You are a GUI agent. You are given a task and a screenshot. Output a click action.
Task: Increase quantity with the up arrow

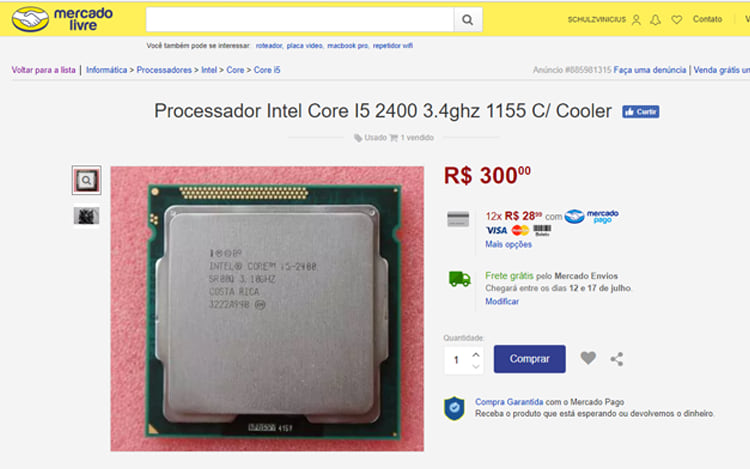pos(475,354)
